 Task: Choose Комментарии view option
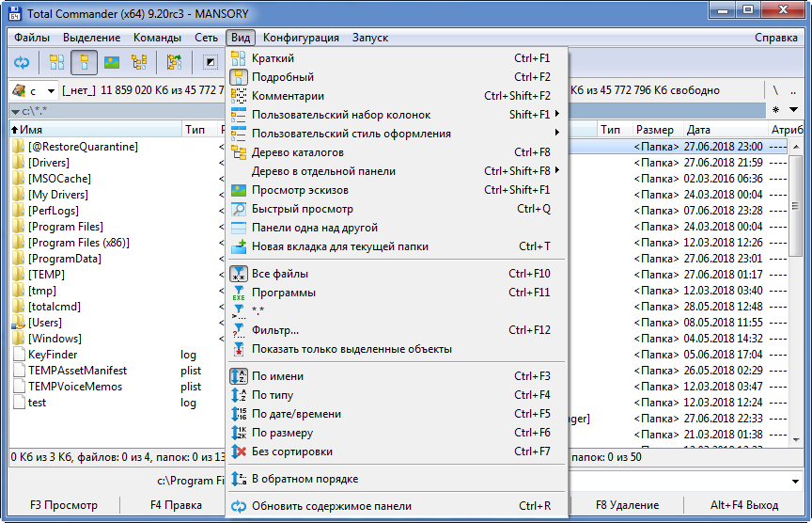tap(398, 96)
